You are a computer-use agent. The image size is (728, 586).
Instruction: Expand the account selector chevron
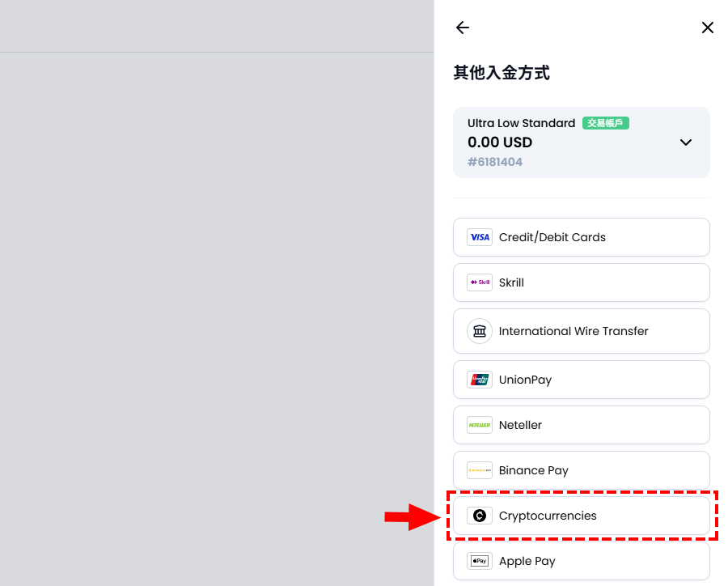pyautogui.click(x=685, y=142)
